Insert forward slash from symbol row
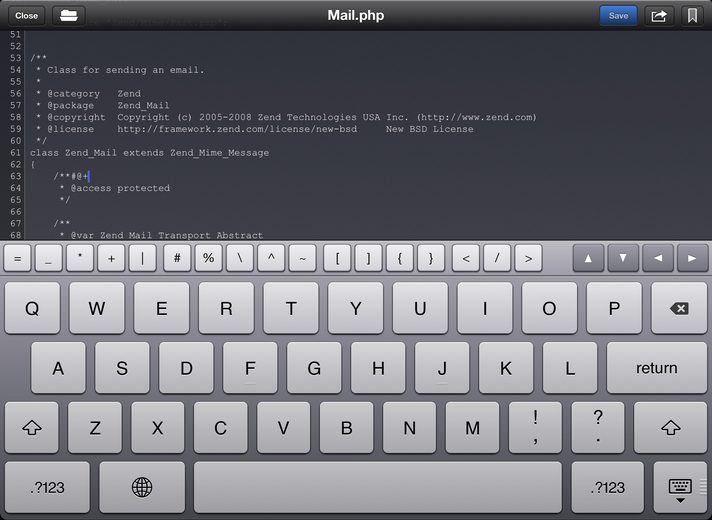Screen dimensions: 712x520 [x=497, y=258]
